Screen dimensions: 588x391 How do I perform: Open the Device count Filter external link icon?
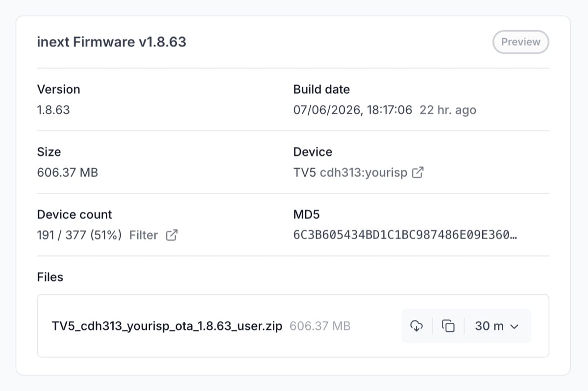[x=172, y=235]
